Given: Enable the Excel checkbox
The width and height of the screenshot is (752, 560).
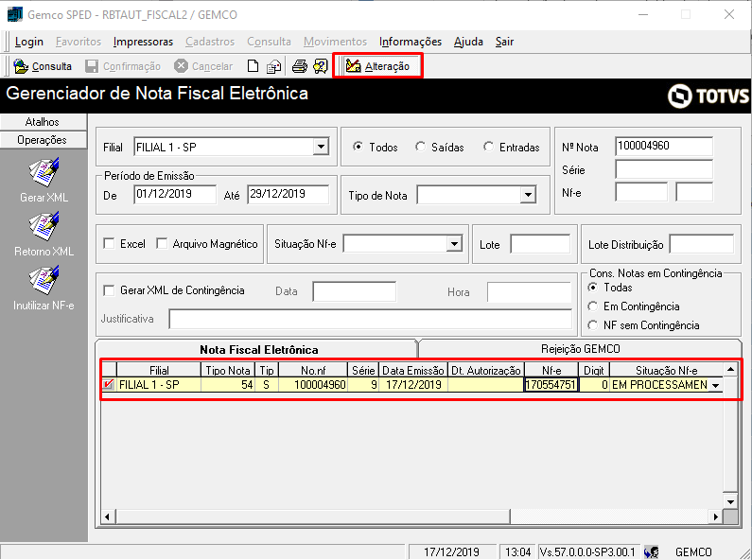Looking at the screenshot, I should click(110, 243).
